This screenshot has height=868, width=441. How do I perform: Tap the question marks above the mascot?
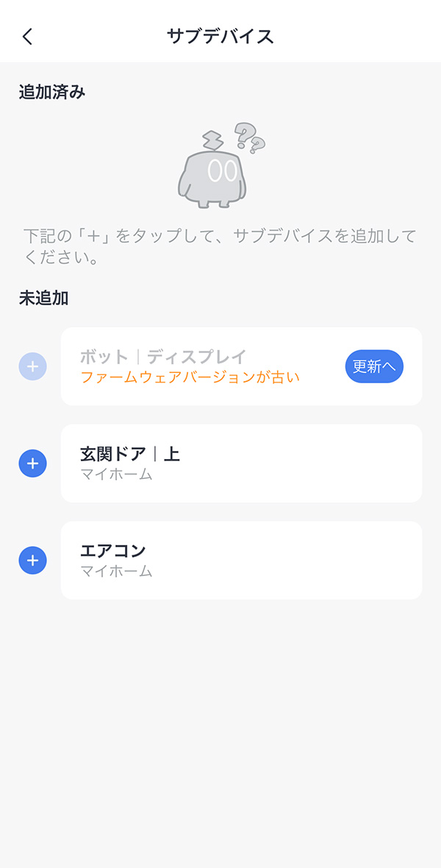pos(249,138)
